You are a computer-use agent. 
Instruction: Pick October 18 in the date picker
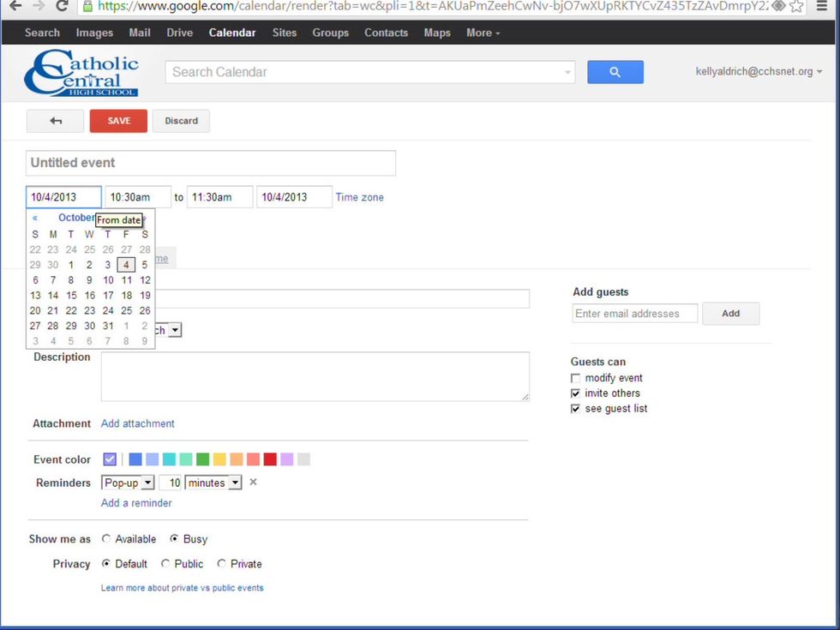tap(126, 296)
